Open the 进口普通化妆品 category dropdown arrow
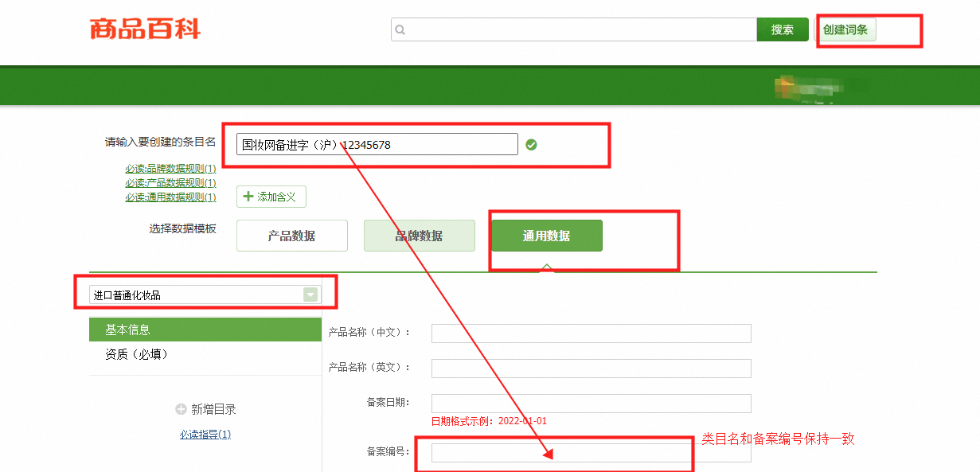 point(310,295)
